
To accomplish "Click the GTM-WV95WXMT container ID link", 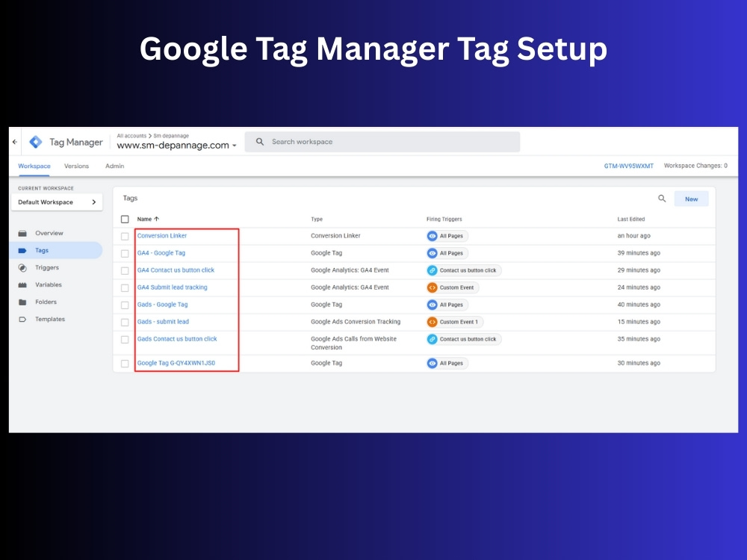I will (x=629, y=166).
